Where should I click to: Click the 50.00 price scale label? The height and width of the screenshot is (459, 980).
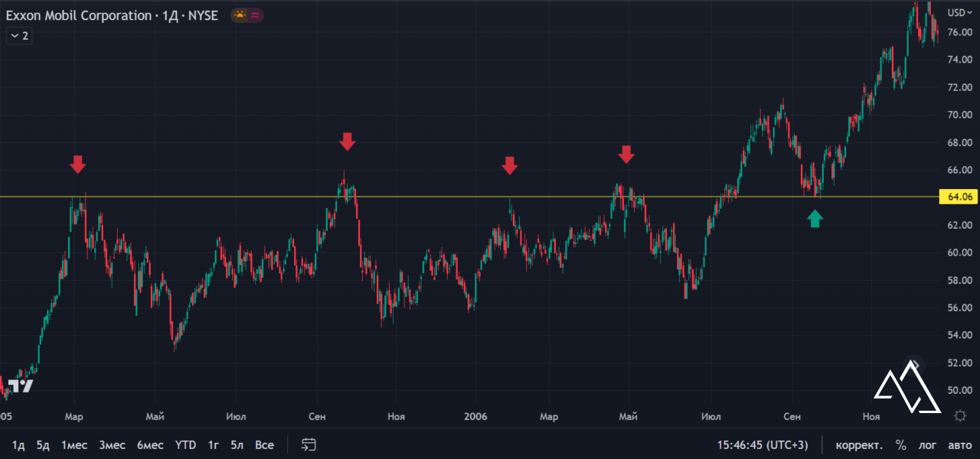(960, 390)
